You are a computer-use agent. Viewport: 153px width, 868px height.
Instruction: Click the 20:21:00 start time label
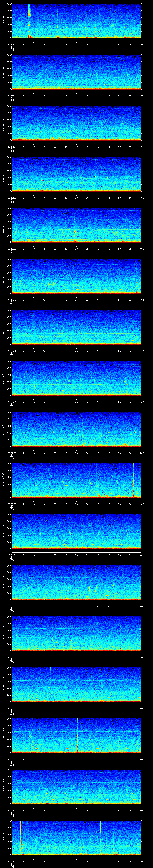point(12,402)
